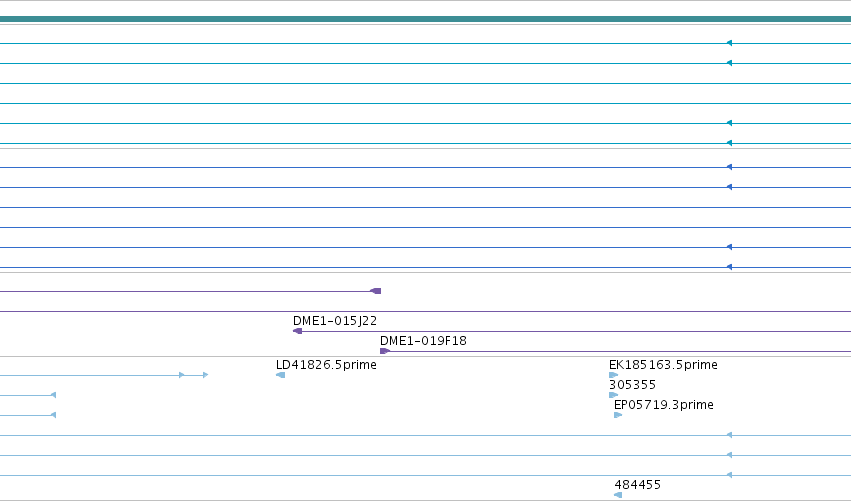Select the DME1-019F18 feature label
Viewport: 851px width, 501px height.
tap(423, 341)
